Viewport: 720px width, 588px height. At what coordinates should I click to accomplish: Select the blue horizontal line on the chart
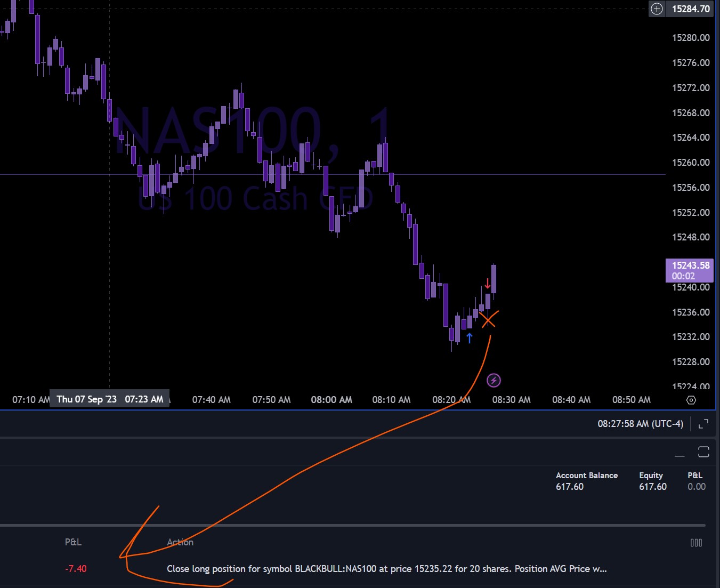[x=333, y=174]
